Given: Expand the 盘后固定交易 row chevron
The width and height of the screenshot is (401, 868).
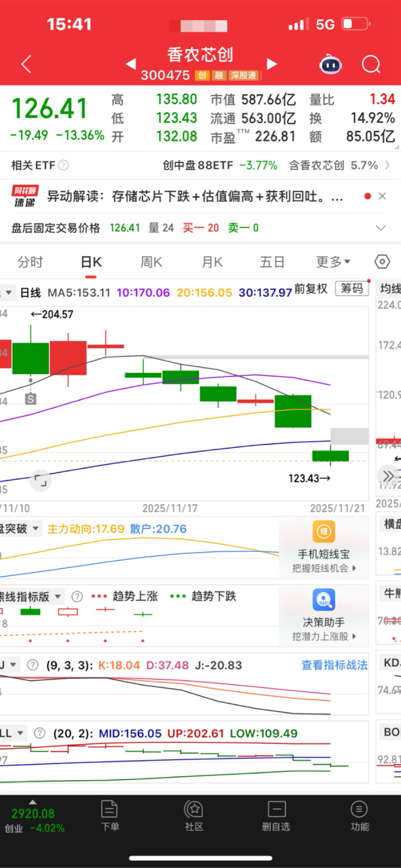Looking at the screenshot, I should point(381,228).
